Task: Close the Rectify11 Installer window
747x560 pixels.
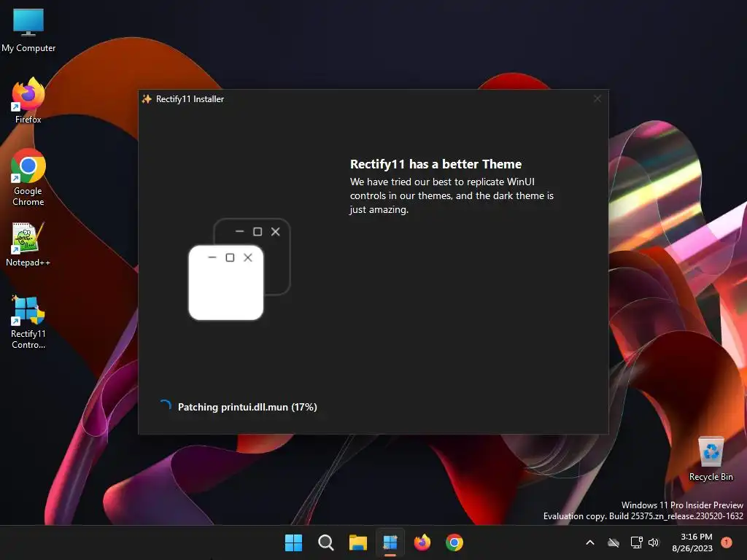Action: (x=597, y=98)
